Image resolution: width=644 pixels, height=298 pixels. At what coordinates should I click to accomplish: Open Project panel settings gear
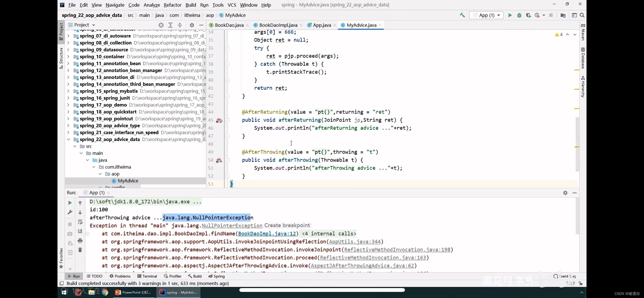(x=192, y=25)
